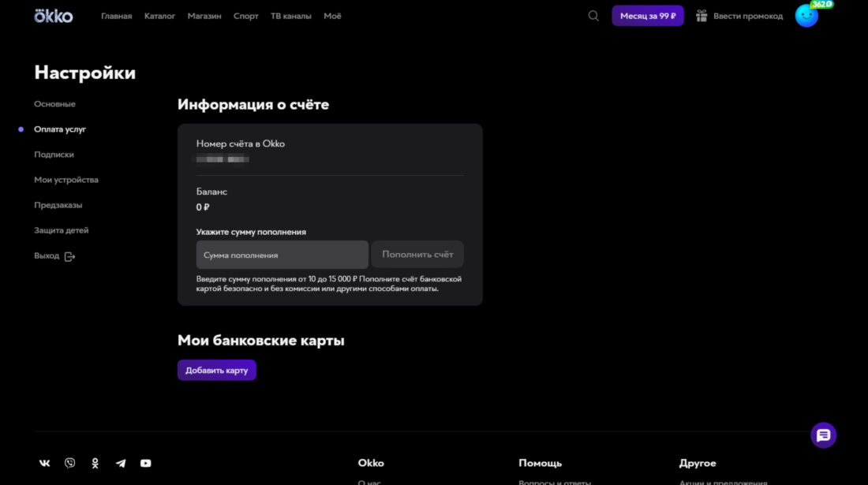Viewport: 868px width, 485px height.
Task: Click the Добавить карту button
Action: pos(216,370)
